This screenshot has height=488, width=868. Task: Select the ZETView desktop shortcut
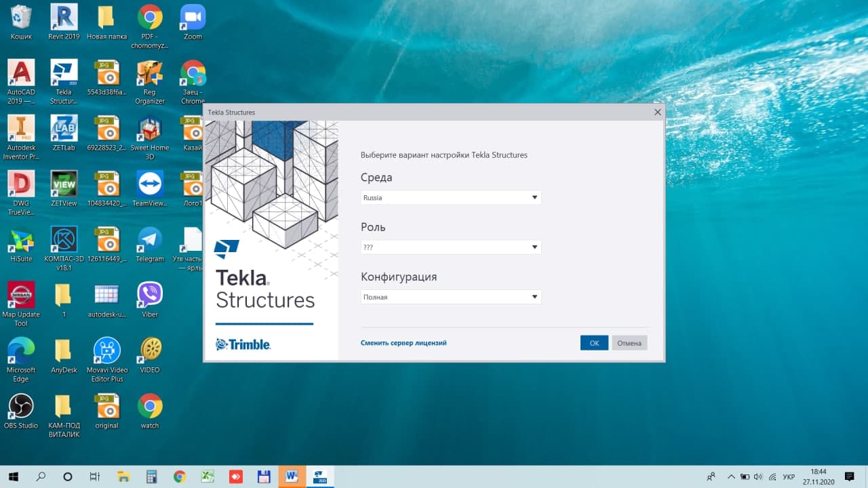pos(64,189)
